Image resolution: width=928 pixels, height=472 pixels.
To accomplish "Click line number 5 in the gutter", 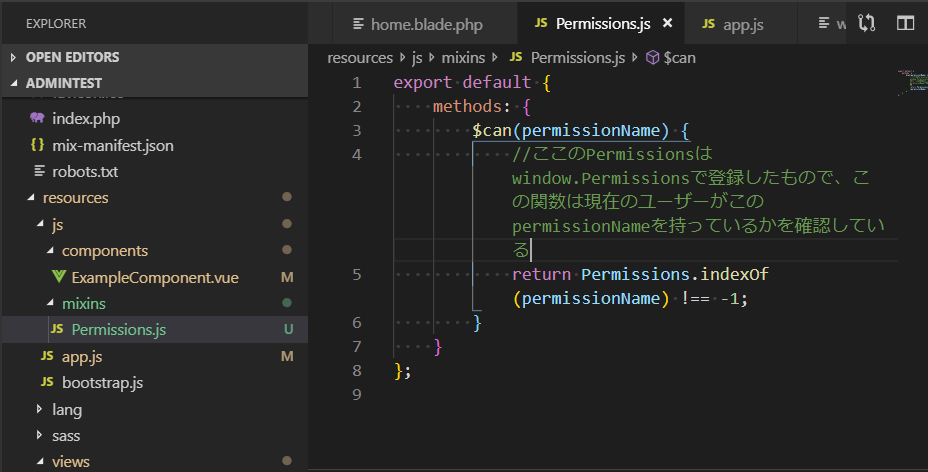I will [x=357, y=274].
